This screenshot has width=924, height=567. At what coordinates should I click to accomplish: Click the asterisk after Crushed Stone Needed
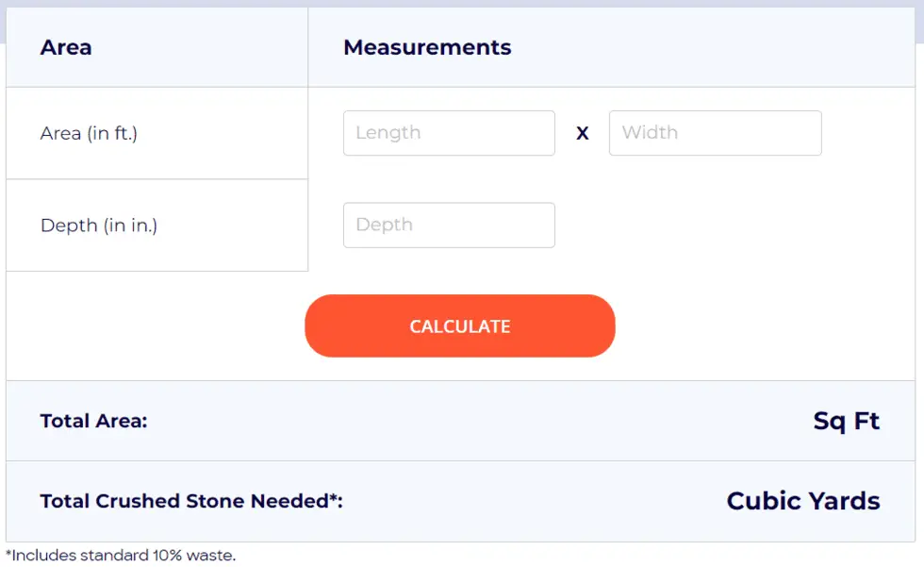point(333,498)
